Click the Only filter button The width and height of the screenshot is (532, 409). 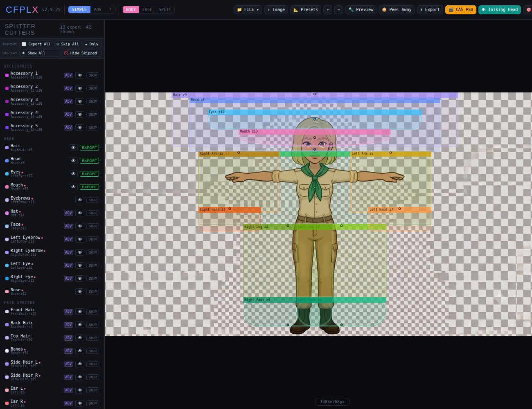click(x=92, y=44)
